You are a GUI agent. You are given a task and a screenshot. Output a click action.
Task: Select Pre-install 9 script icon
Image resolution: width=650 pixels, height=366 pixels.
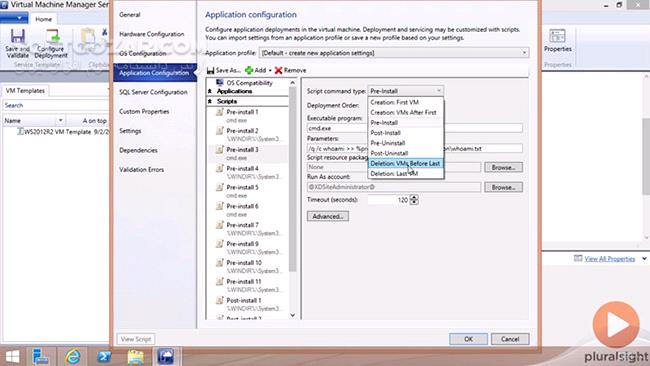coord(220,244)
